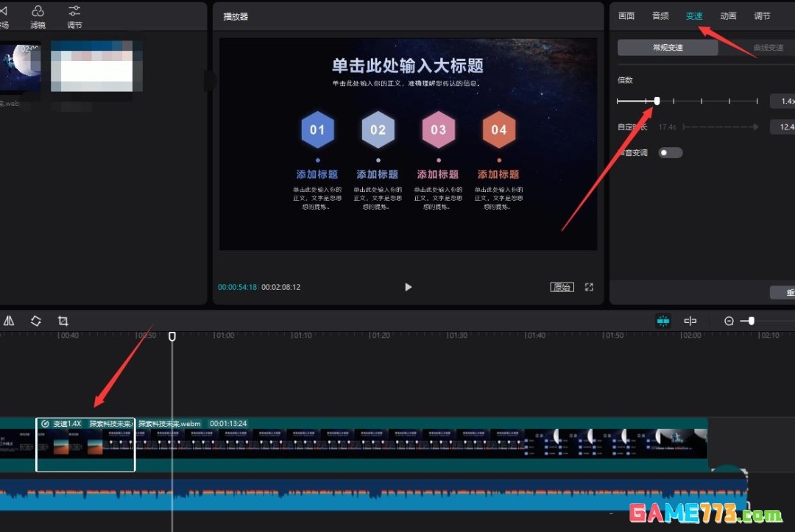The image size is (795, 532).
Task: Toggle the 声音变调 pitch change switch
Action: (x=670, y=152)
